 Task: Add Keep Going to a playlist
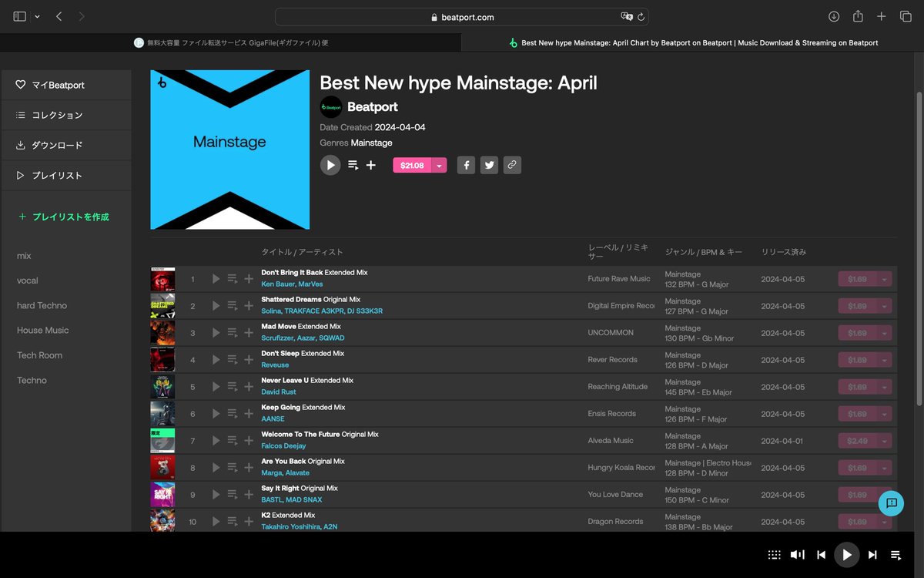(x=249, y=414)
